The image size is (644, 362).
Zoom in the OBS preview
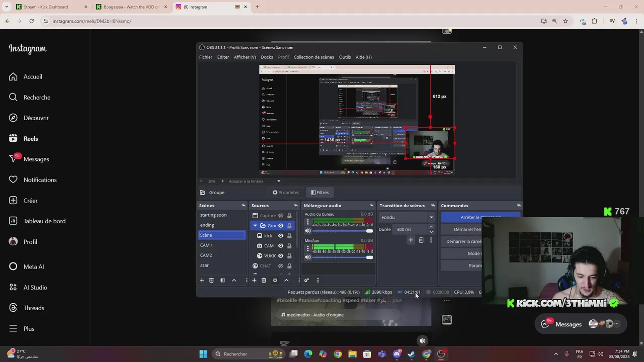point(222,181)
